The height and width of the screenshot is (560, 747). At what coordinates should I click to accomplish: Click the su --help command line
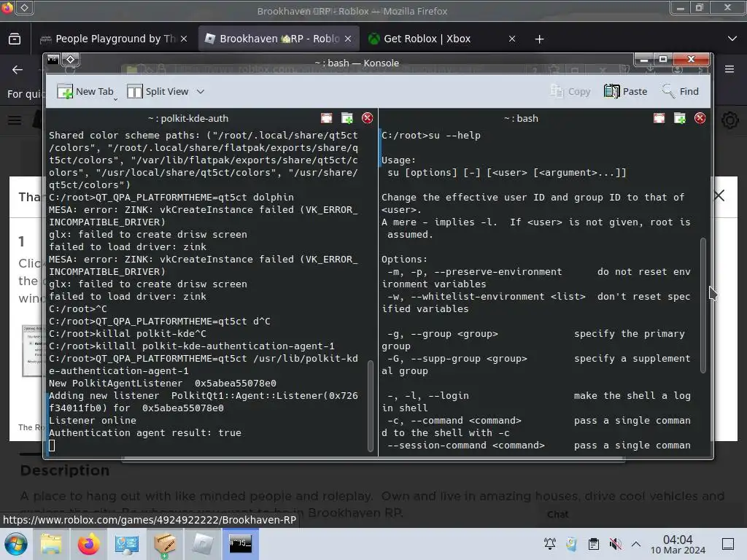(x=430, y=135)
